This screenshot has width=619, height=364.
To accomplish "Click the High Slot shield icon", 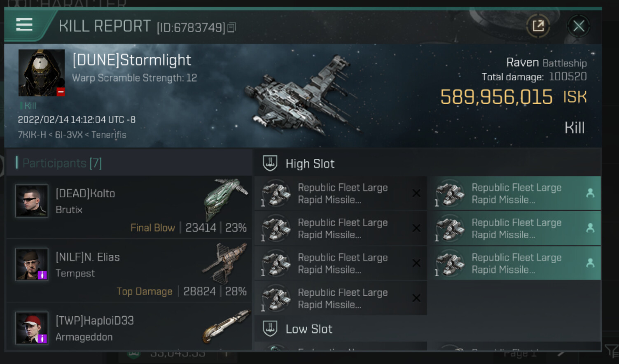I will [270, 163].
